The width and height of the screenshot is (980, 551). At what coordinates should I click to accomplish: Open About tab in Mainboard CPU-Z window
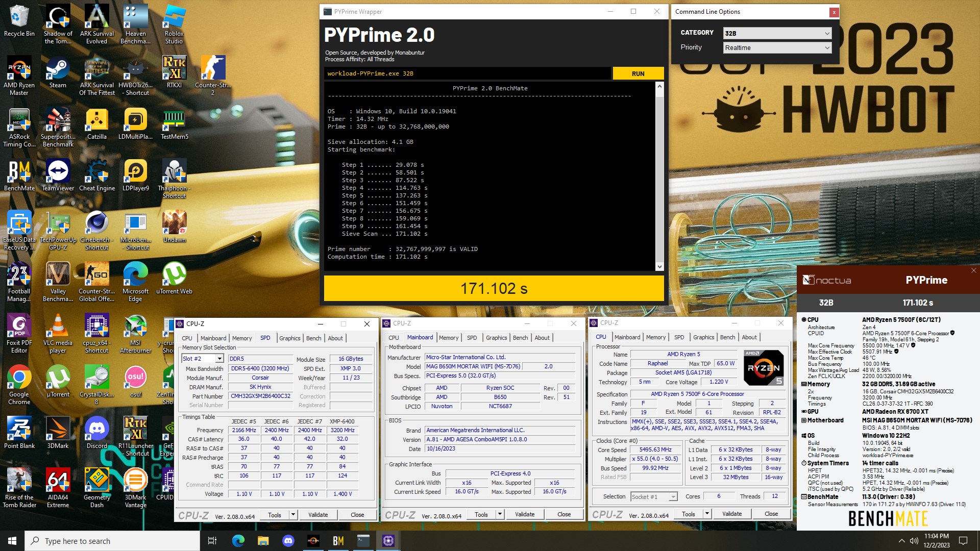click(542, 338)
